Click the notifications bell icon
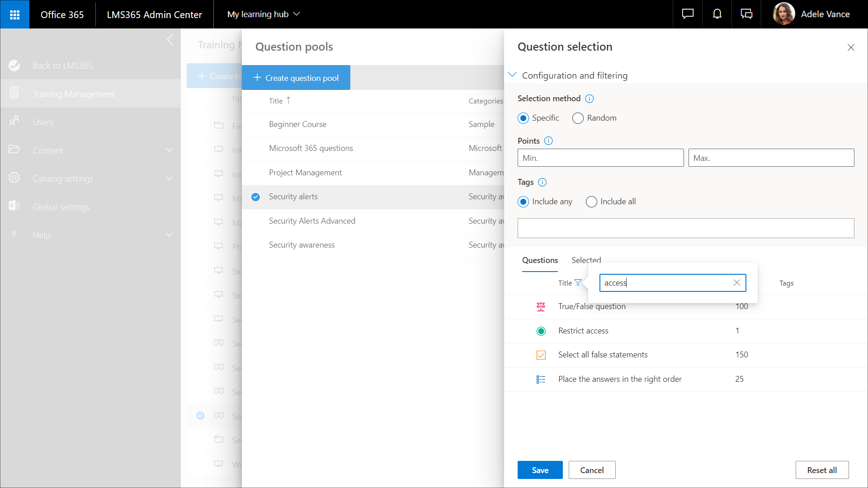The height and width of the screenshot is (488, 868). (717, 14)
